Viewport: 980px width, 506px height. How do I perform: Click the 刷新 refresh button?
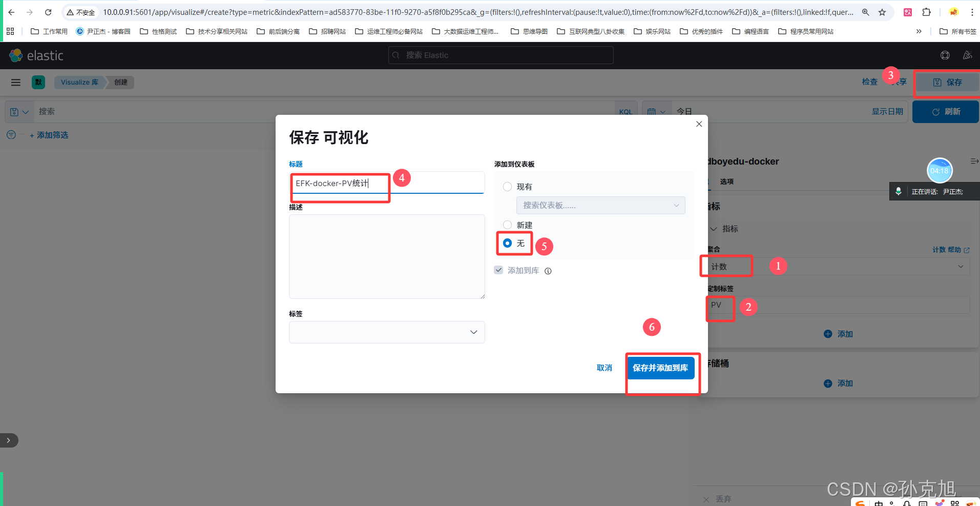(946, 112)
